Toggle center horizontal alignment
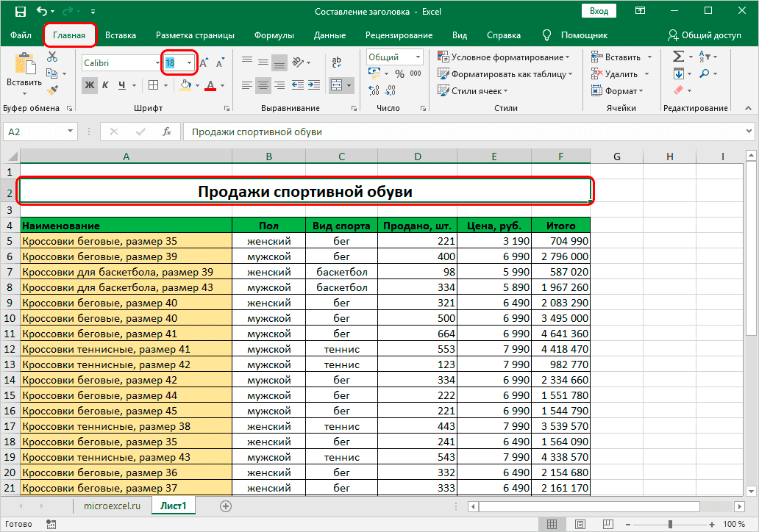The image size is (759, 532). pyautogui.click(x=263, y=85)
